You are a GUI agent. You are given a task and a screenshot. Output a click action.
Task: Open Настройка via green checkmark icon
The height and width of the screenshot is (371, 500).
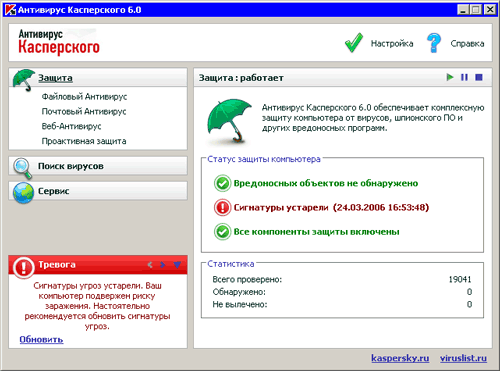tap(354, 43)
